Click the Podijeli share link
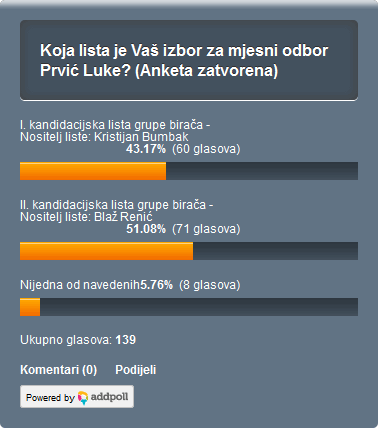The width and height of the screenshot is (378, 428). click(136, 370)
